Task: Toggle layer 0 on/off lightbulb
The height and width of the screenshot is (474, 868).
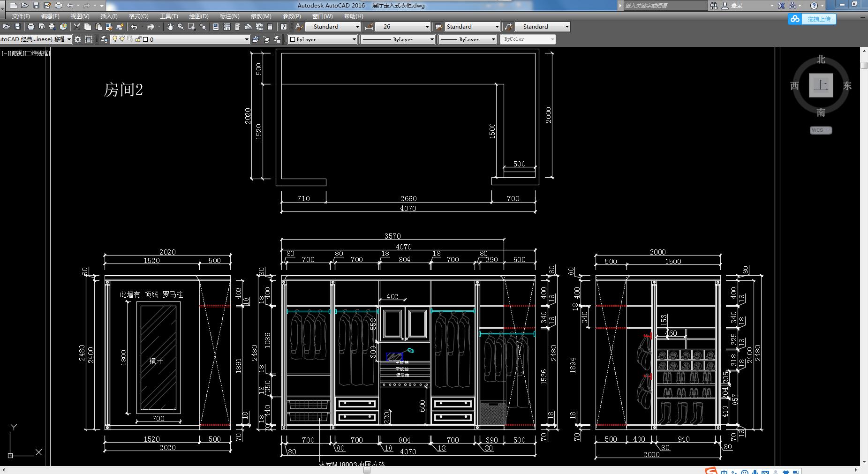Action: pos(114,39)
